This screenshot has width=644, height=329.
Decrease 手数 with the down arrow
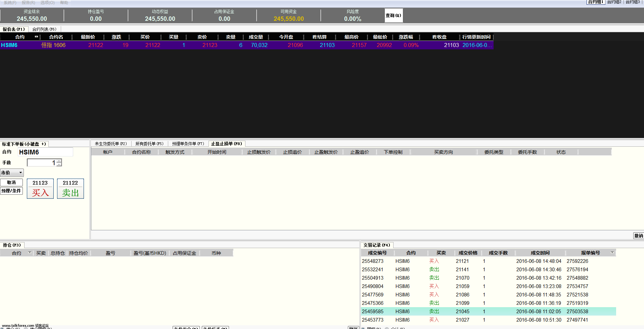click(x=59, y=164)
